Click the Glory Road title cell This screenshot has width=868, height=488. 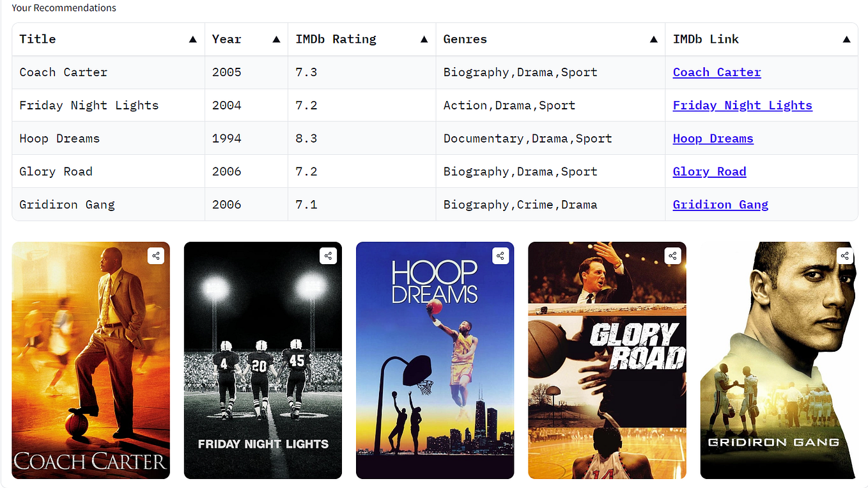pyautogui.click(x=109, y=171)
